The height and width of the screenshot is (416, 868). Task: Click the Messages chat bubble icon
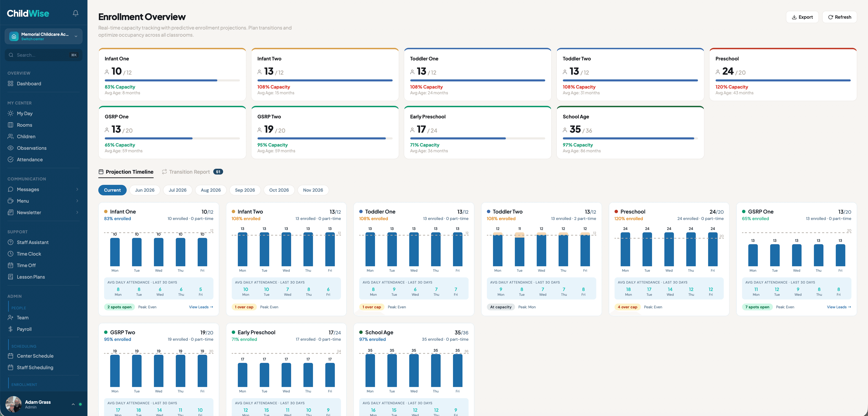click(x=10, y=189)
